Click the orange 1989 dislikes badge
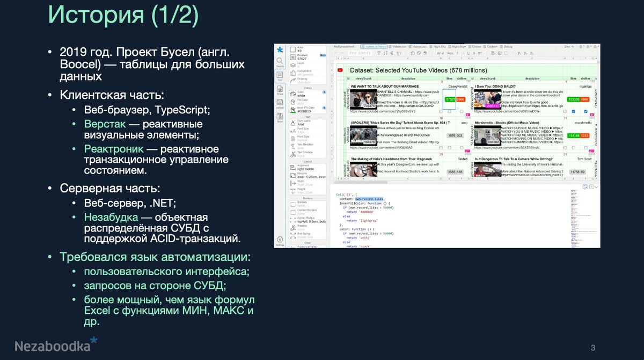 584,99
